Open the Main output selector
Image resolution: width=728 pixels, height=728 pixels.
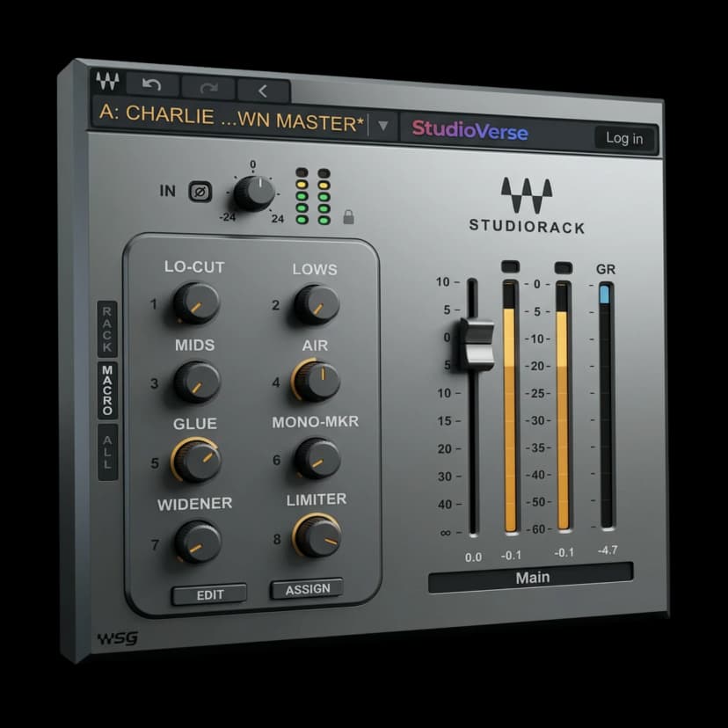coord(534,577)
